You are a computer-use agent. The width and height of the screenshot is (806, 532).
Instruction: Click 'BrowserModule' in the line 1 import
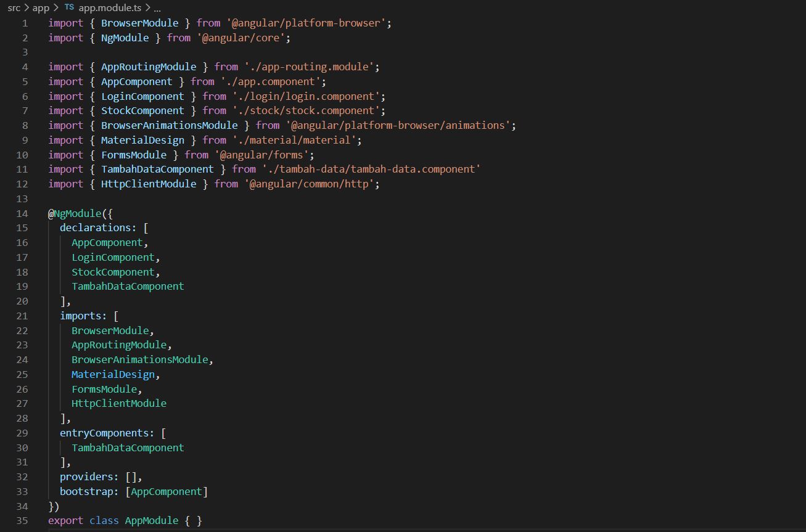(x=139, y=23)
